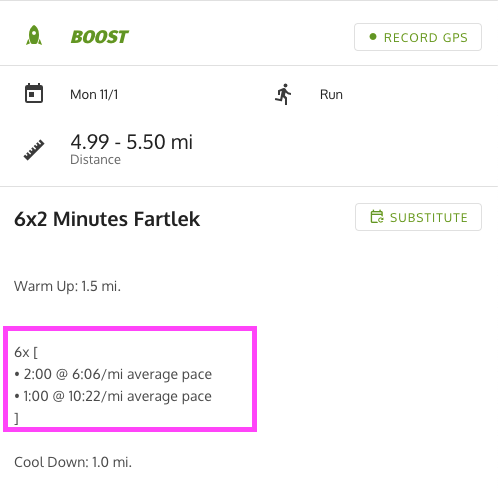Image resolution: width=498 pixels, height=489 pixels.
Task: Click the 2:00 @ 6:06/mi pace line
Action: [x=113, y=374]
